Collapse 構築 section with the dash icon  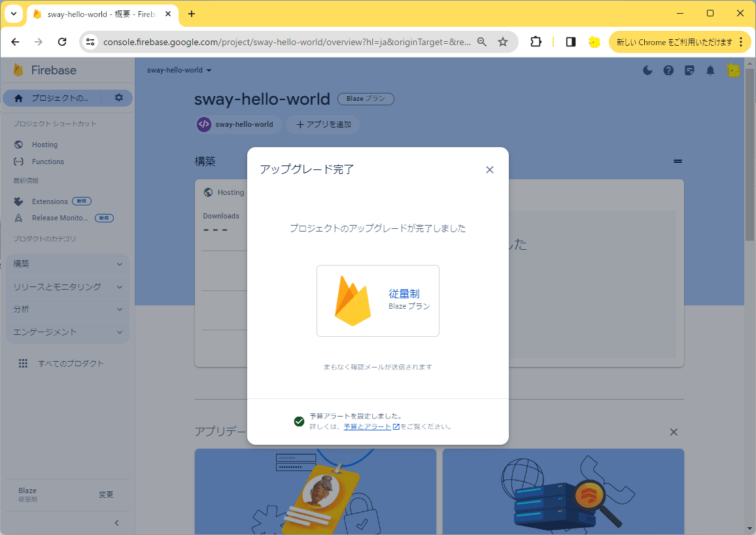click(678, 162)
